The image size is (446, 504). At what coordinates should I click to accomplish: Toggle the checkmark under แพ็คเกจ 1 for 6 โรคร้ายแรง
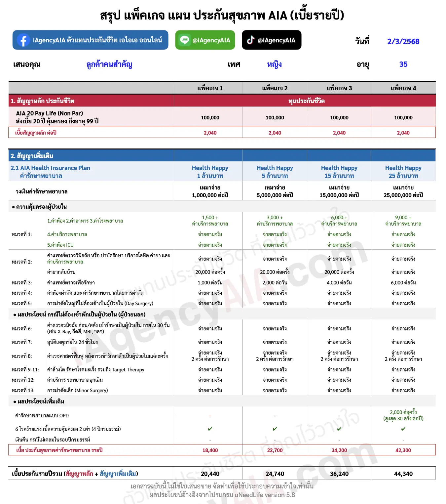pyautogui.click(x=210, y=429)
